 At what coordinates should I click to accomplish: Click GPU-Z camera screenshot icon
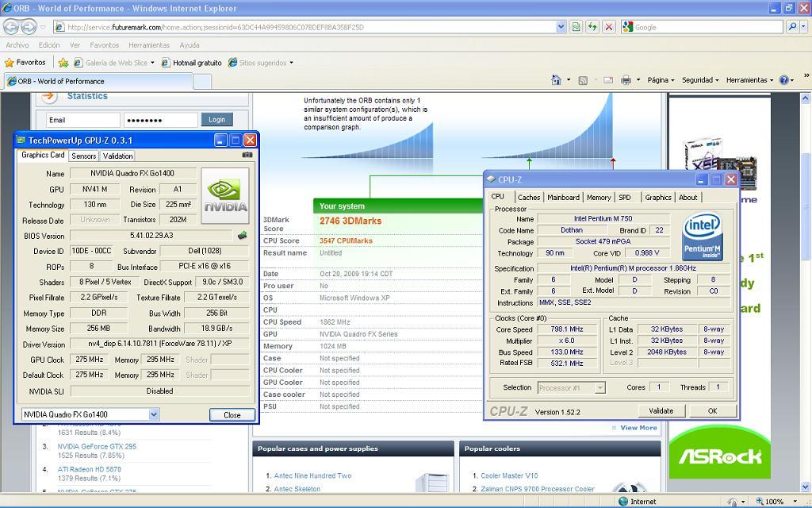(x=247, y=155)
